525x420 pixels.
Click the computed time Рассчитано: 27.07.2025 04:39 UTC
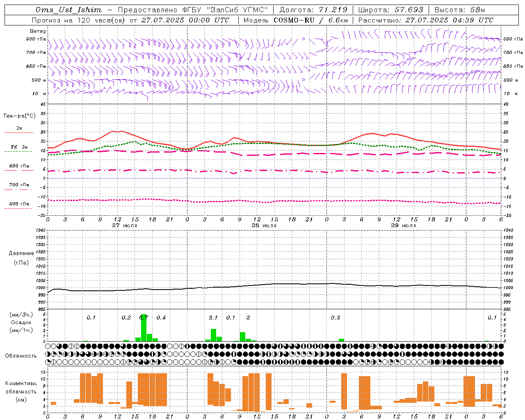426,20
